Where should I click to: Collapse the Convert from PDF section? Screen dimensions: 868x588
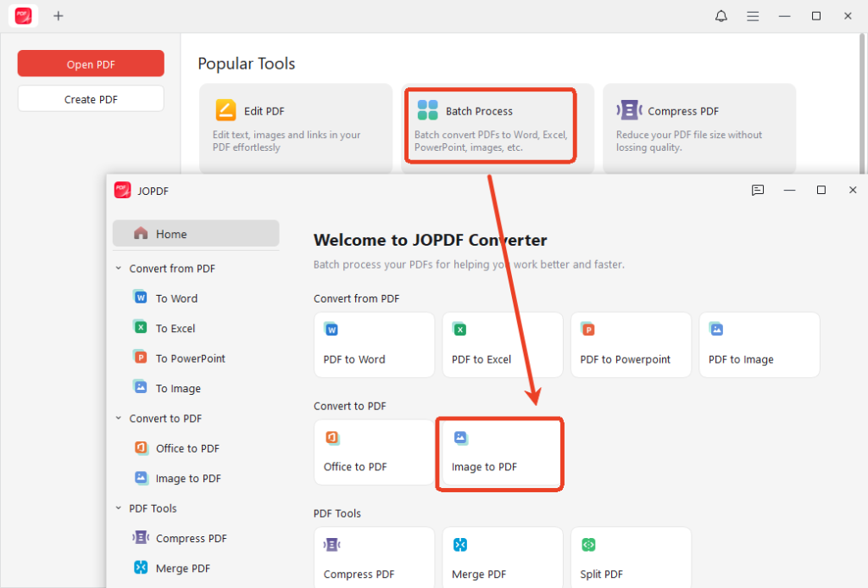pos(119,269)
